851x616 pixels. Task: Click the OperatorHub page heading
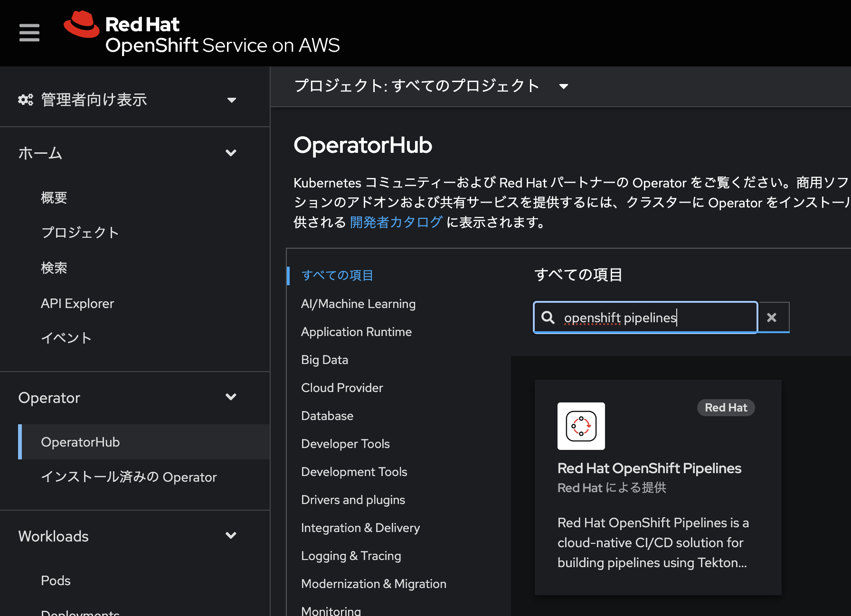tap(363, 145)
